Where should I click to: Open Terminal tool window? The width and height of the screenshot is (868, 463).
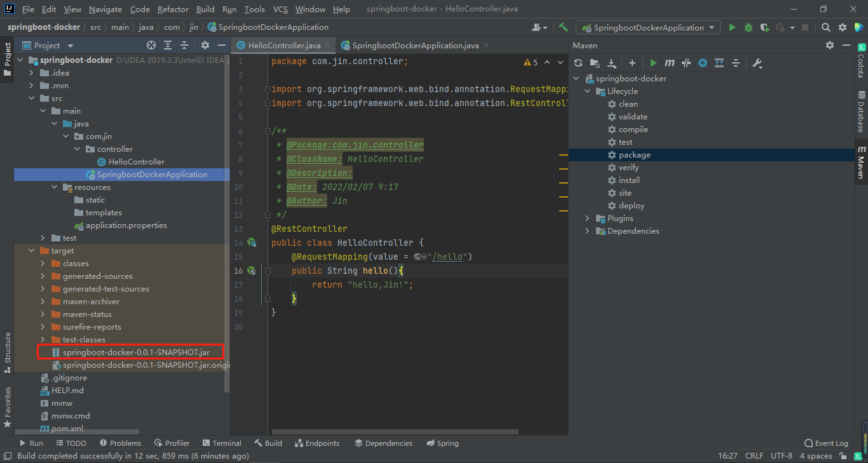(222, 443)
